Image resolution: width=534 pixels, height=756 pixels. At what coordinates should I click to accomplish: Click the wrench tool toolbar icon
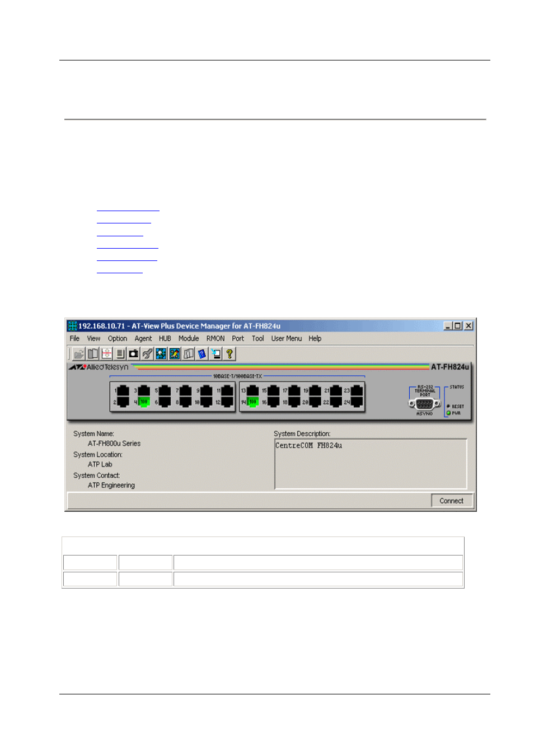[147, 354]
